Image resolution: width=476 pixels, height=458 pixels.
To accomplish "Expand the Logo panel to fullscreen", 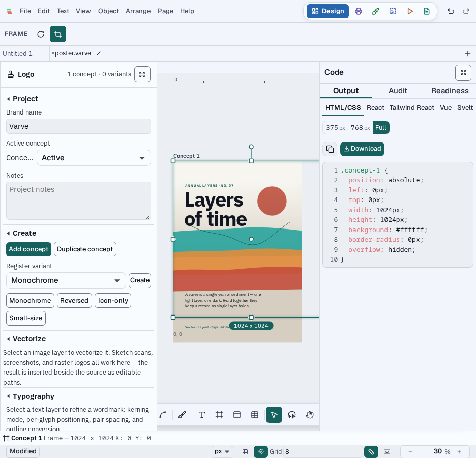I will [142, 74].
